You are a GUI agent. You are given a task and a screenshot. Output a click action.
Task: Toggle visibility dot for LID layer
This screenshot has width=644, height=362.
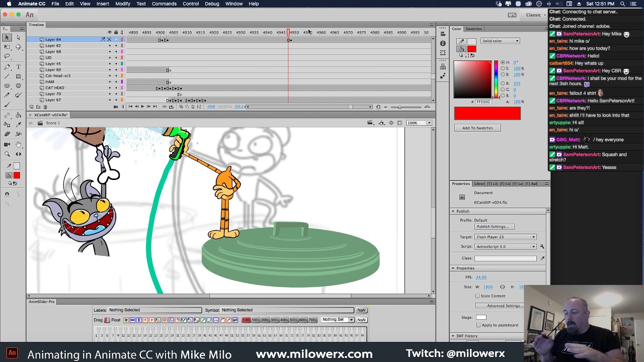pos(110,58)
